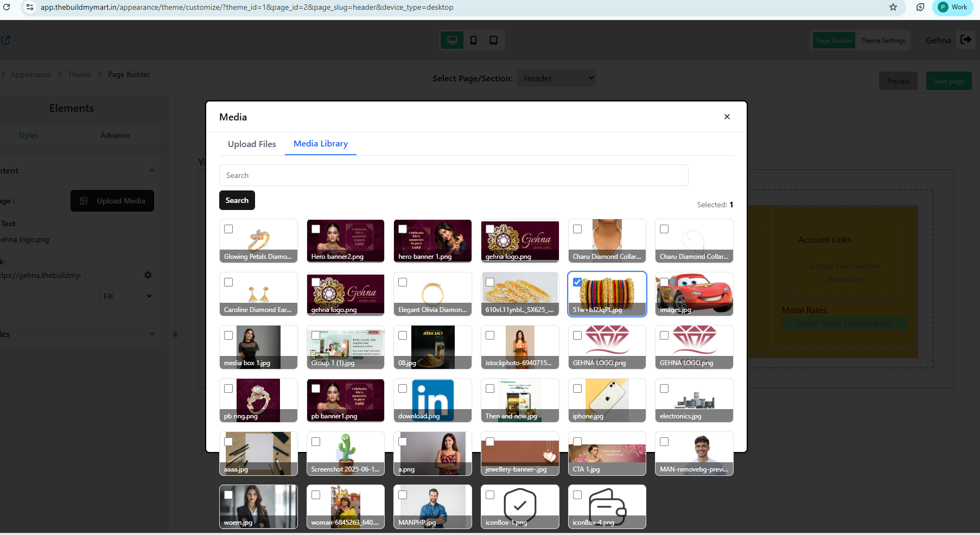Select the jewellery-banner-.jpg thumbnail
The image size is (980, 535).
coord(520,453)
